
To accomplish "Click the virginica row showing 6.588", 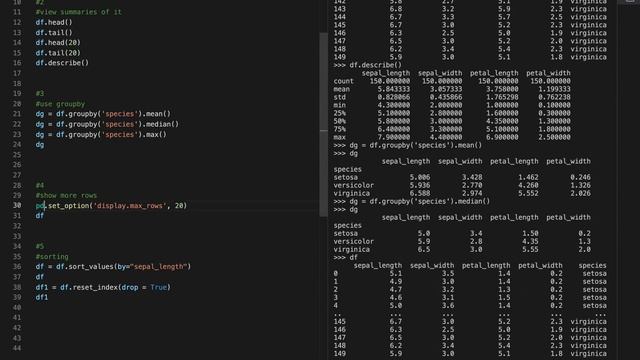I will 462,193.
